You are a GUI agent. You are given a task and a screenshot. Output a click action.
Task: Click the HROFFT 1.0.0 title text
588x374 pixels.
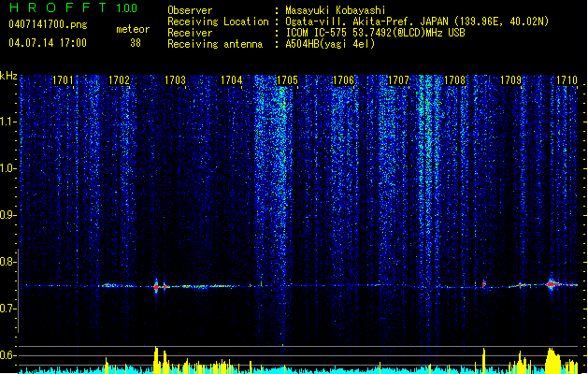74,7
